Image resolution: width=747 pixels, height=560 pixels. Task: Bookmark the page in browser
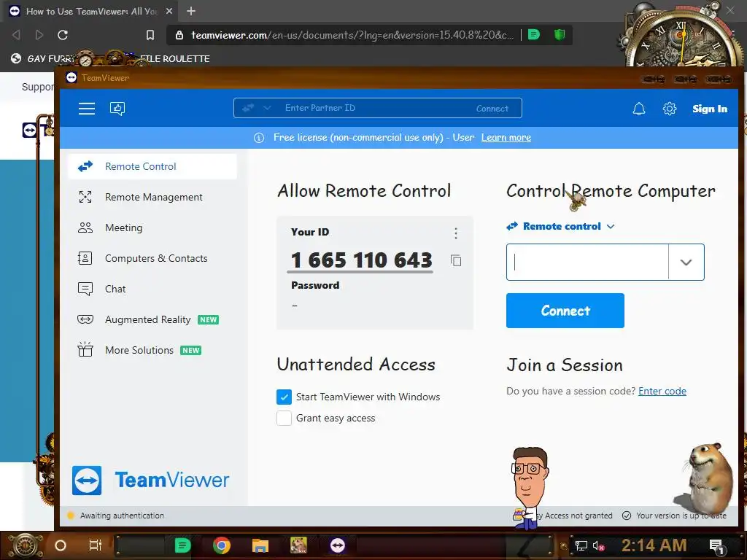(x=150, y=35)
